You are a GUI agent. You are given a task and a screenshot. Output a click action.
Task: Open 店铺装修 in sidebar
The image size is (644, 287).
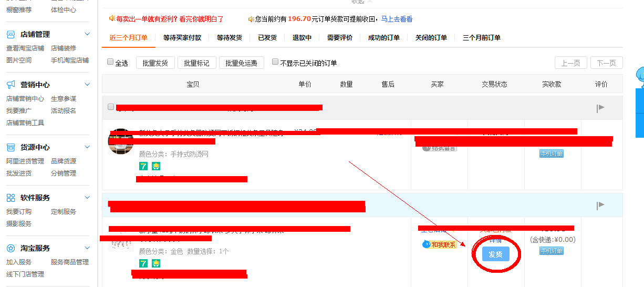64,48
